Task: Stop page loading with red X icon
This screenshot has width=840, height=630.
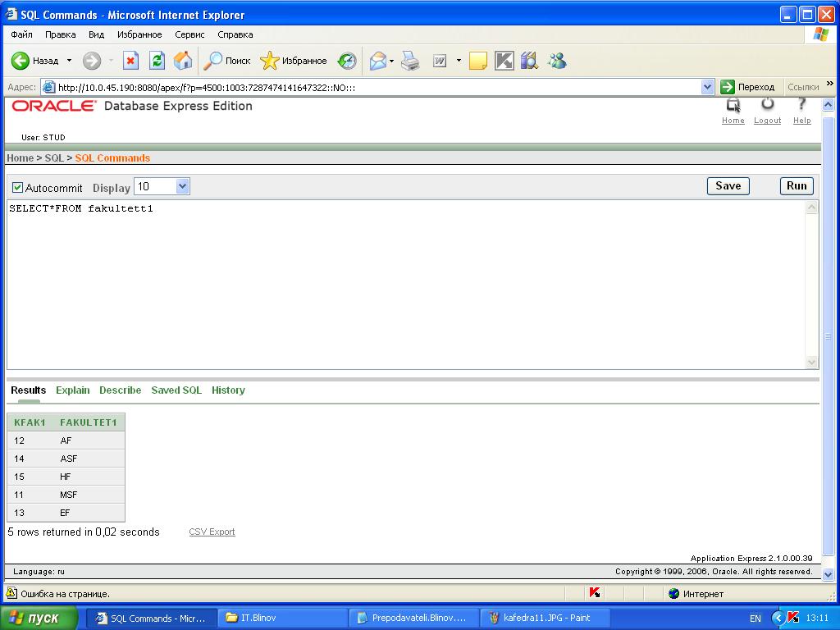Action: click(x=130, y=61)
